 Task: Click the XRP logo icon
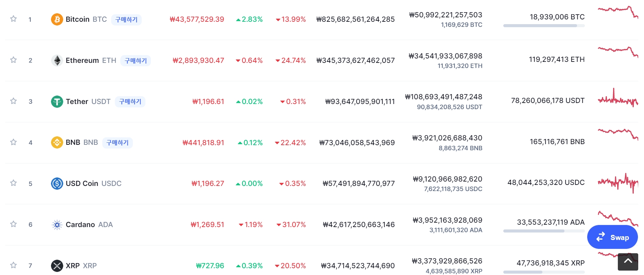click(x=57, y=265)
